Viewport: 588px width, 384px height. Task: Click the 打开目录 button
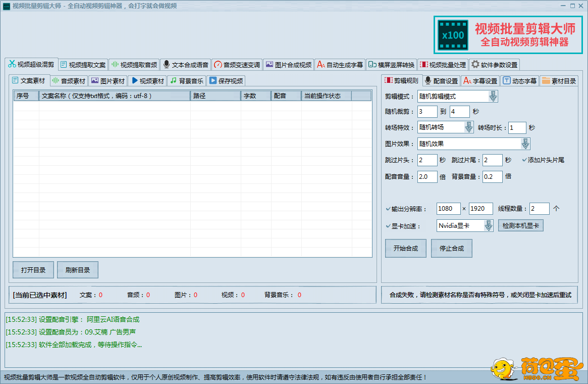(x=33, y=270)
